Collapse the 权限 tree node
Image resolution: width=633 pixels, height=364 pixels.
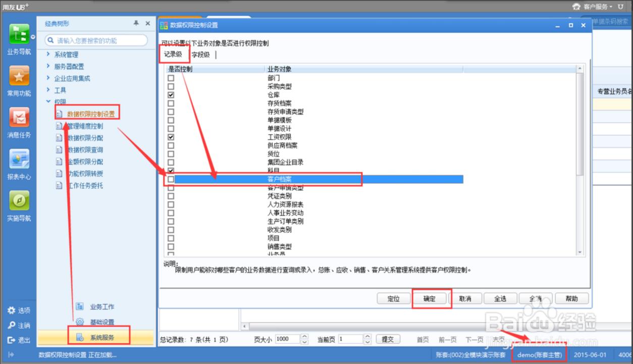[48, 101]
